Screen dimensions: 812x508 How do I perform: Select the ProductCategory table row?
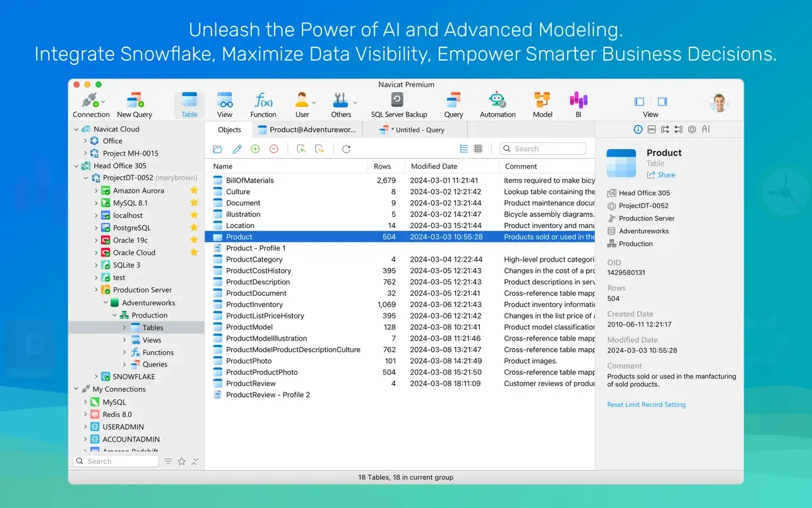coord(400,259)
